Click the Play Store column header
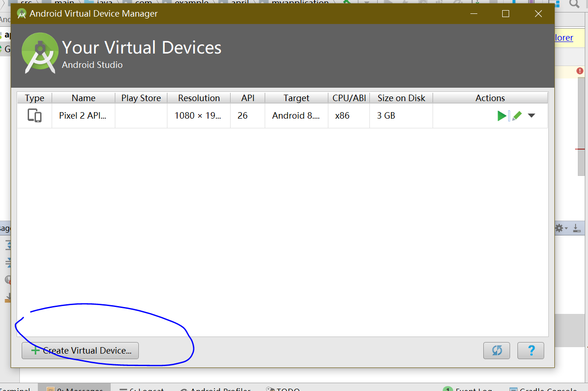 (x=141, y=98)
